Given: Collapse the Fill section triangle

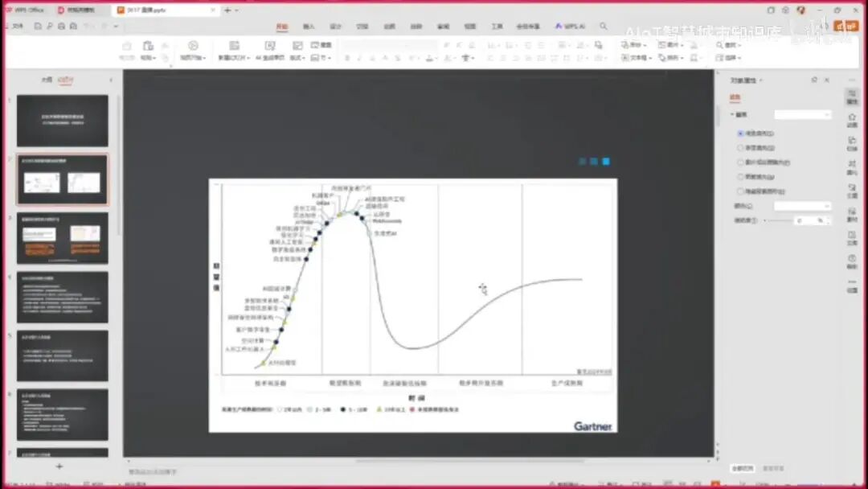Looking at the screenshot, I should click(732, 115).
